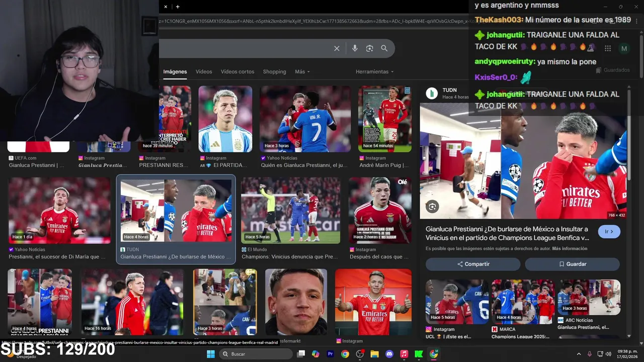Open a new browser tab
This screenshot has width=644, height=362.
click(x=178, y=7)
